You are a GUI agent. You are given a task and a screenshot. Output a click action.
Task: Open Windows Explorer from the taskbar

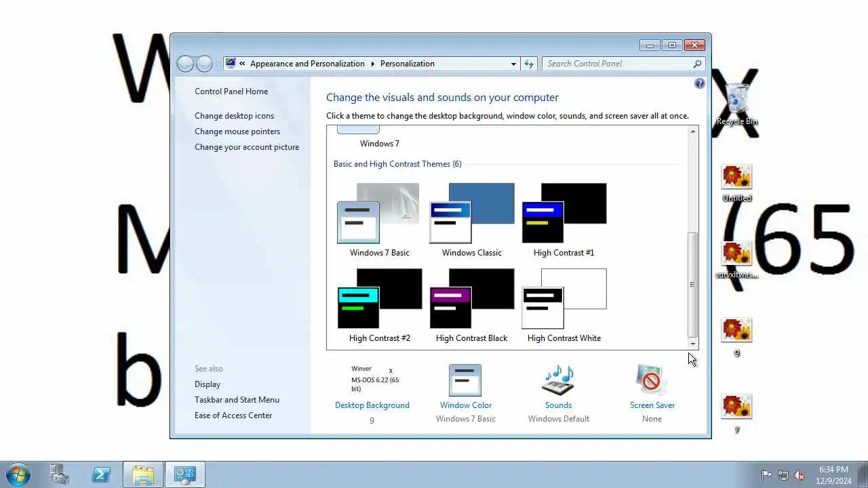(143, 474)
